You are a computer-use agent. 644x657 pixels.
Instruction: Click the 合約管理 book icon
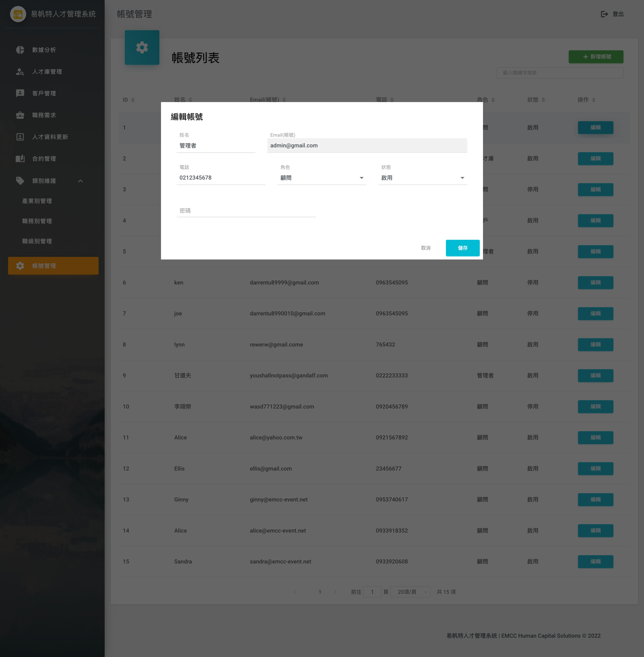tap(20, 159)
